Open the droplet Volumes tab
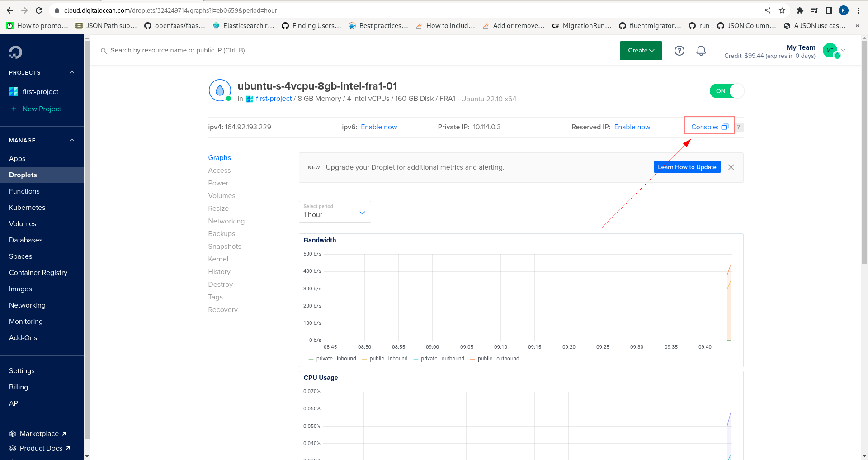The width and height of the screenshot is (868, 460). (222, 196)
